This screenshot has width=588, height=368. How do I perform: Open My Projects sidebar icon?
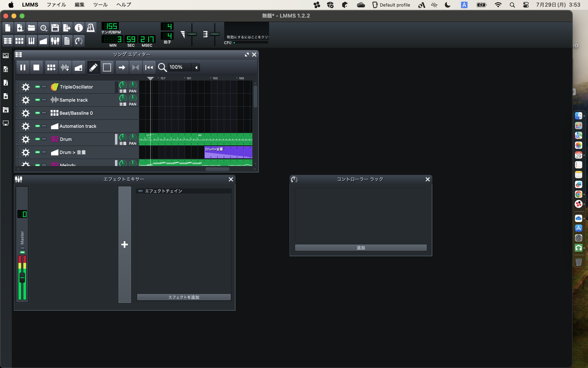(x=6, y=69)
